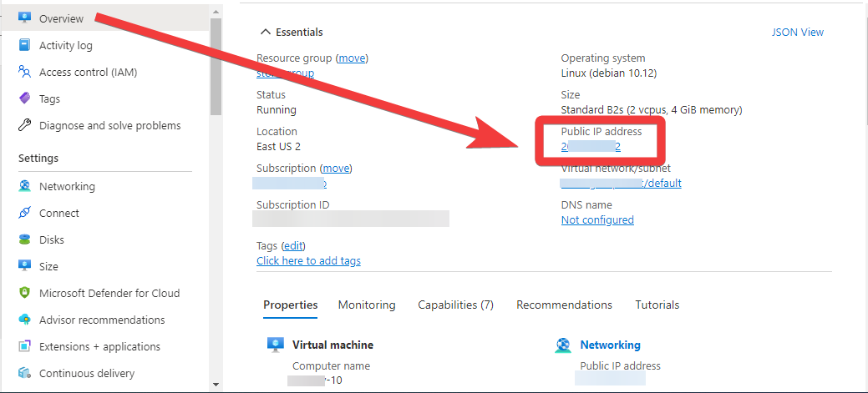Click the Access control people icon
This screenshot has height=393, width=868.
tap(24, 72)
